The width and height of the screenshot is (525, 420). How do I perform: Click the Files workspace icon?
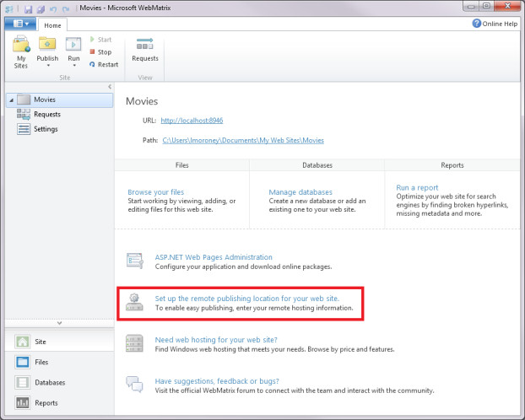(x=23, y=362)
